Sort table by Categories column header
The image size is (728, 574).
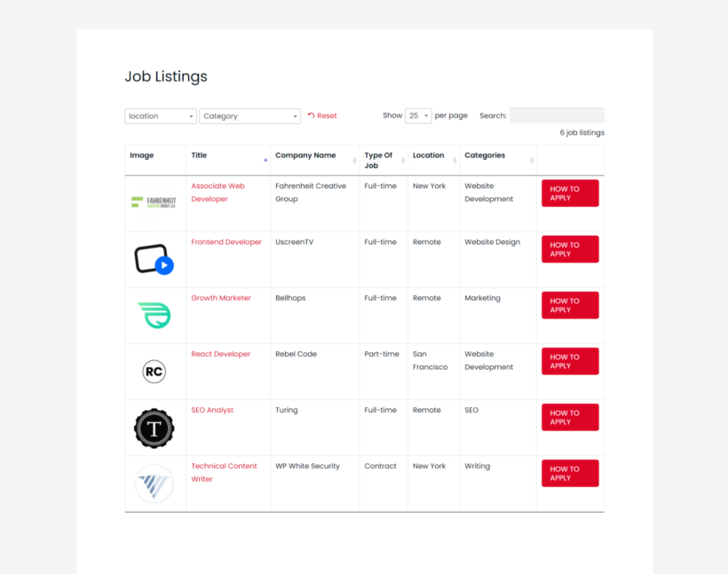pos(485,155)
